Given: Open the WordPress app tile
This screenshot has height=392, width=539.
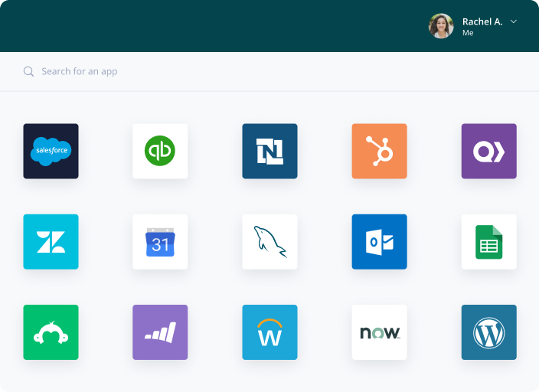Looking at the screenshot, I should click(488, 332).
